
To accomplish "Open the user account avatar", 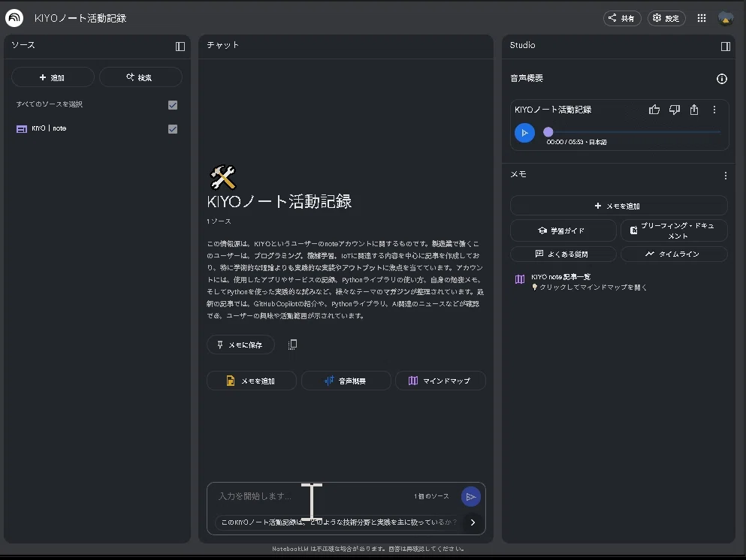I will (726, 18).
